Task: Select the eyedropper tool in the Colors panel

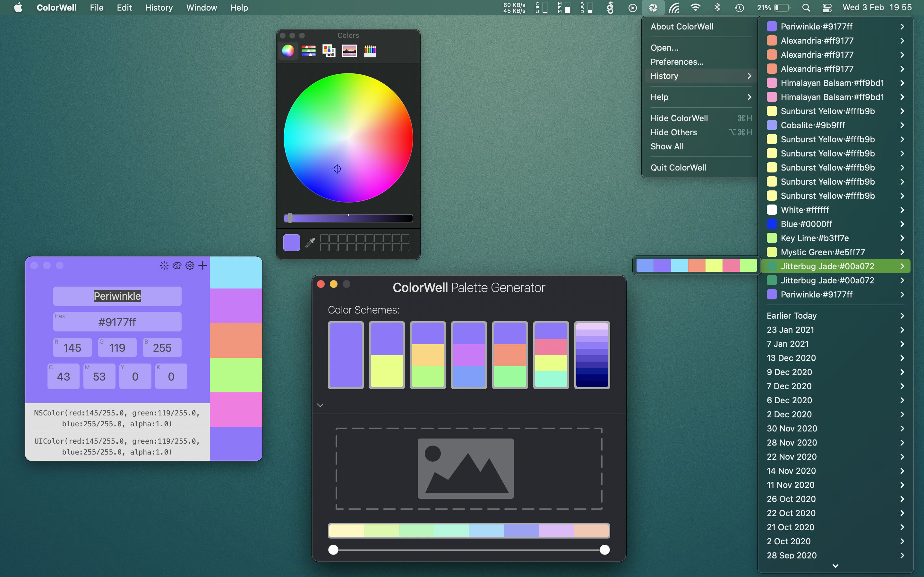Action: click(x=310, y=242)
